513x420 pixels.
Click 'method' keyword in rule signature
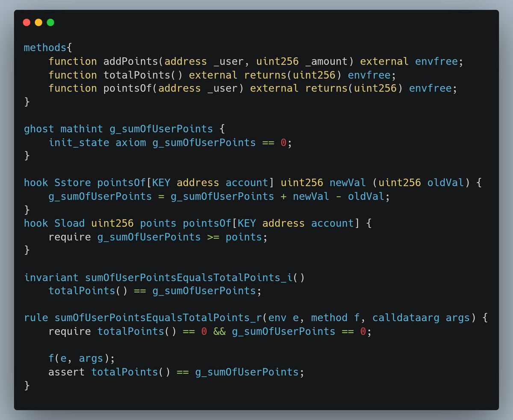click(329, 318)
